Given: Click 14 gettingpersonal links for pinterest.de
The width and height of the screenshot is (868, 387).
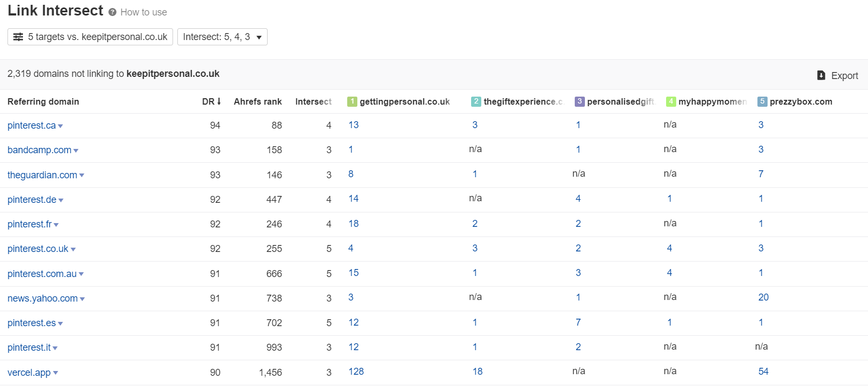Looking at the screenshot, I should click(x=354, y=199).
